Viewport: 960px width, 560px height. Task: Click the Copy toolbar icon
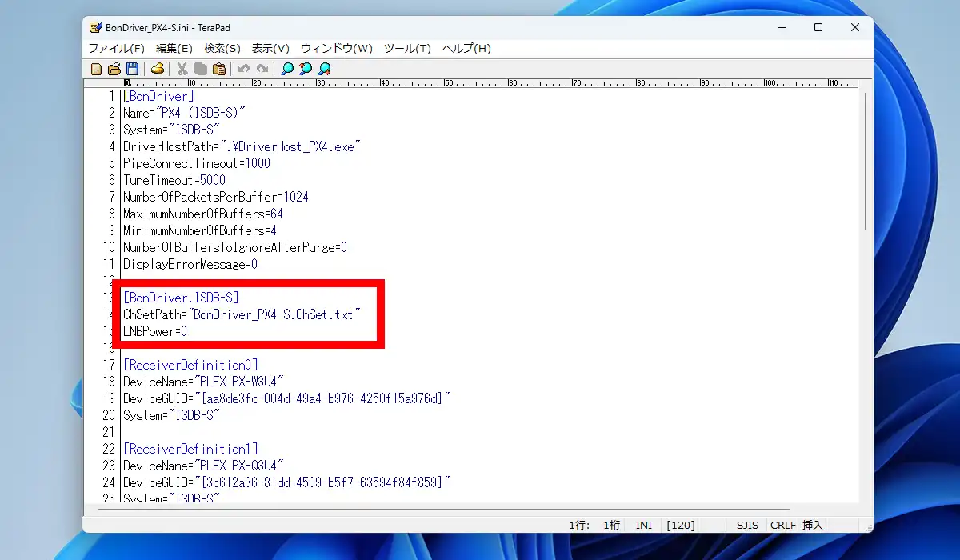(x=200, y=70)
